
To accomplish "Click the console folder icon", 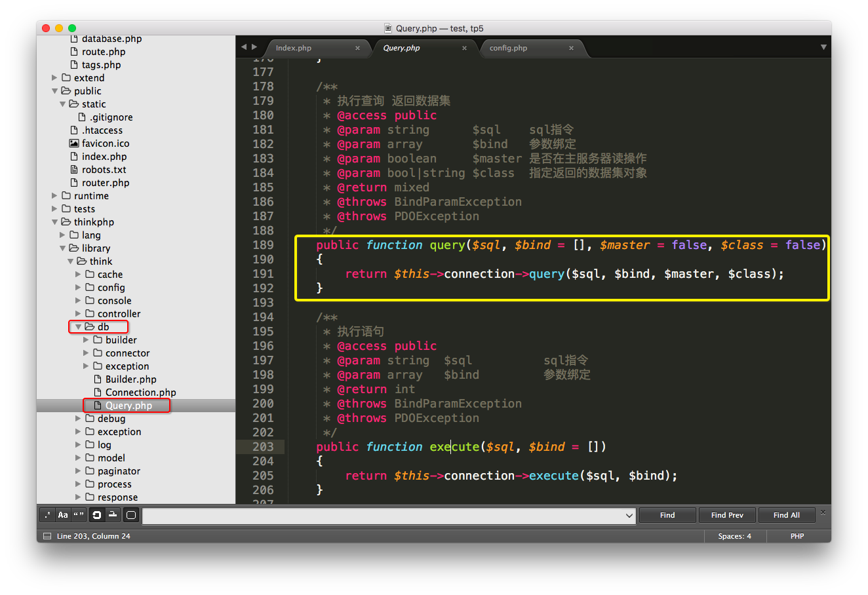I will [90, 300].
